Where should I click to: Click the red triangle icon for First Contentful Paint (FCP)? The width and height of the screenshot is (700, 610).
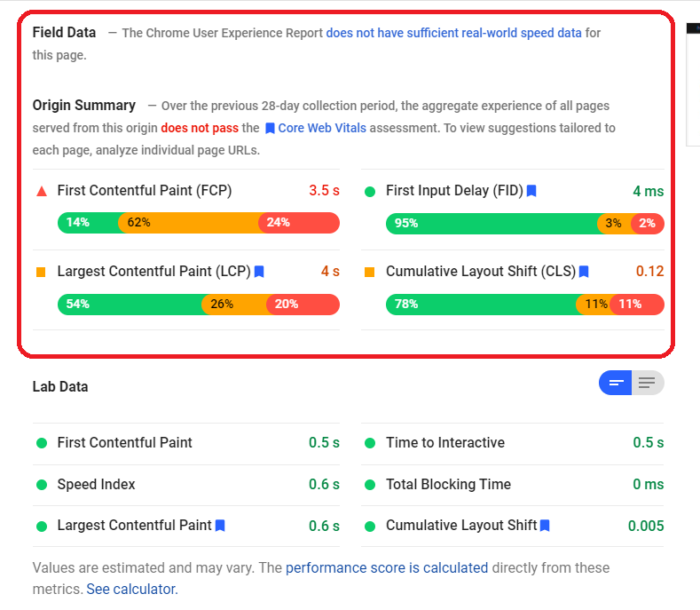click(x=42, y=192)
